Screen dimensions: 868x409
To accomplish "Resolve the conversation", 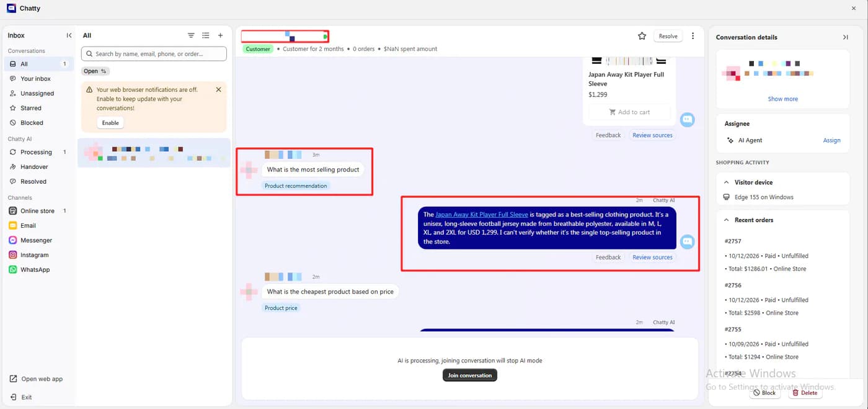I will [668, 36].
